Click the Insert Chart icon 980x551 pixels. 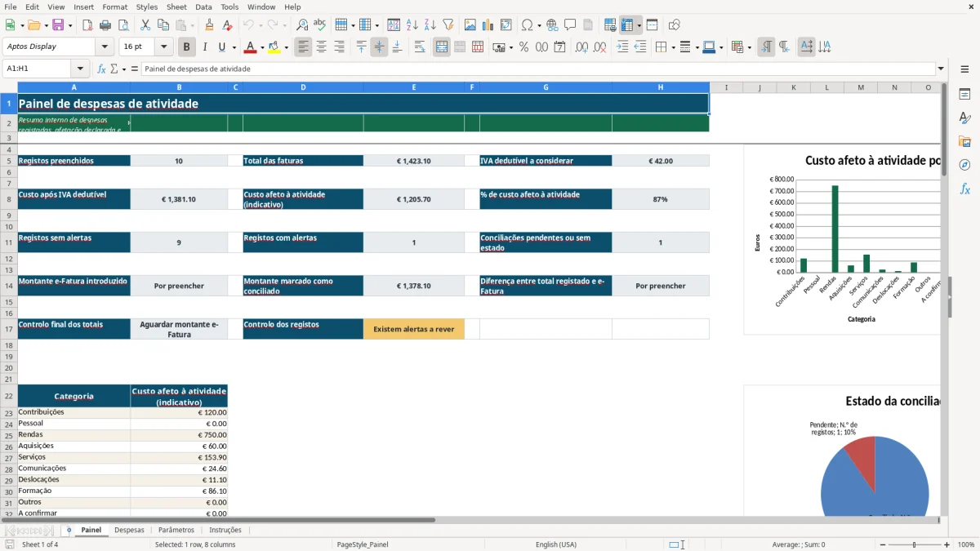(488, 25)
